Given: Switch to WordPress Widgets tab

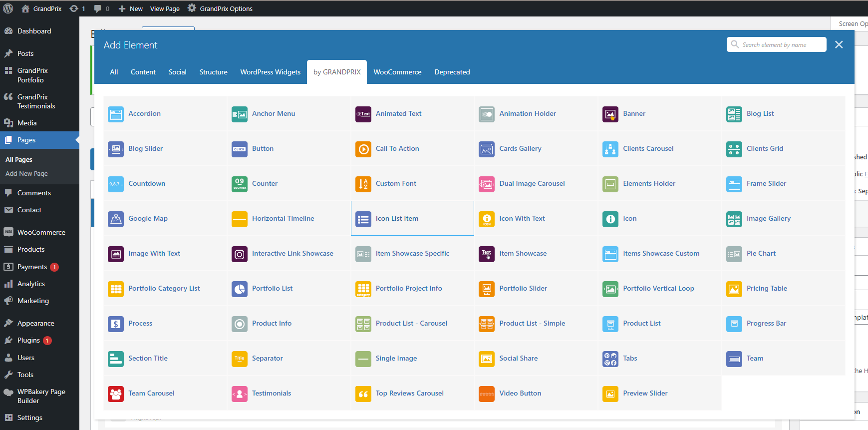Looking at the screenshot, I should (x=271, y=72).
